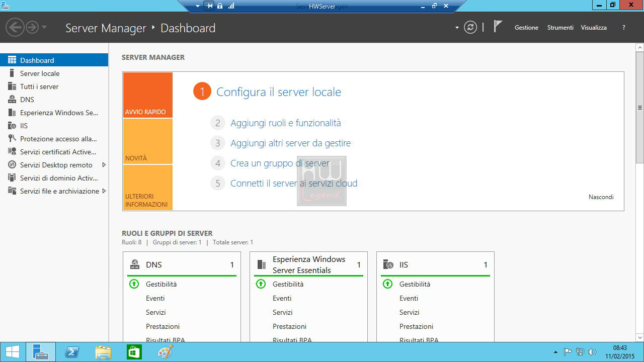Click the Protezione accesso key icon
The width and height of the screenshot is (644, 362).
pyautogui.click(x=12, y=139)
